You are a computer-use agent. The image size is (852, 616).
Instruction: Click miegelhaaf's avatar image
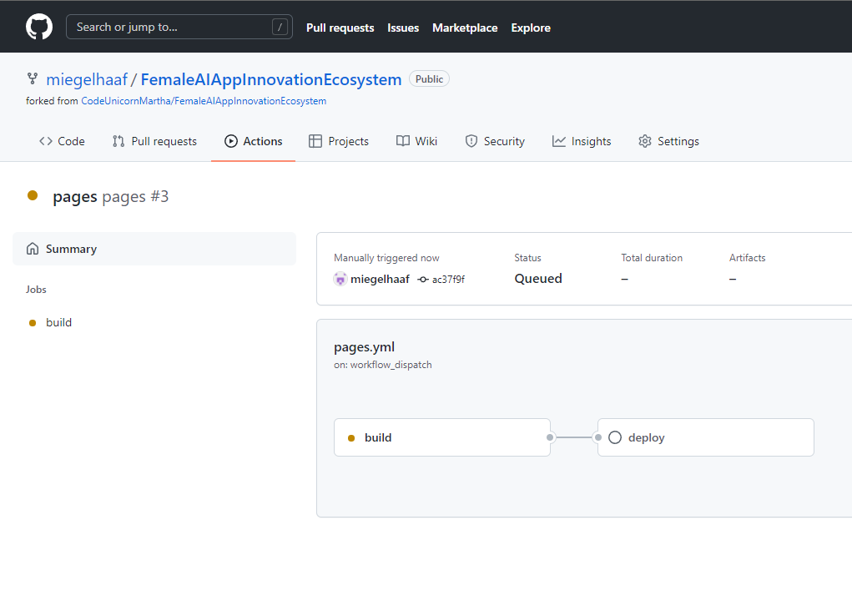[x=340, y=279]
